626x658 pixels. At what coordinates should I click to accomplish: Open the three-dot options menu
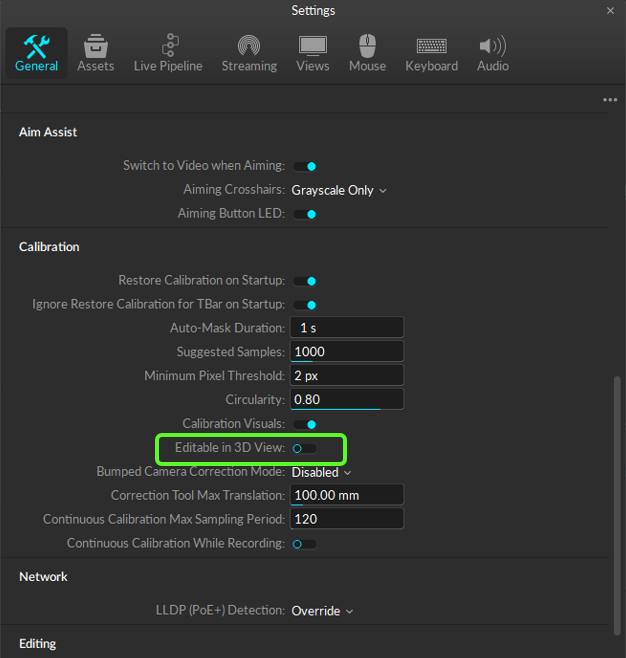pos(610,100)
